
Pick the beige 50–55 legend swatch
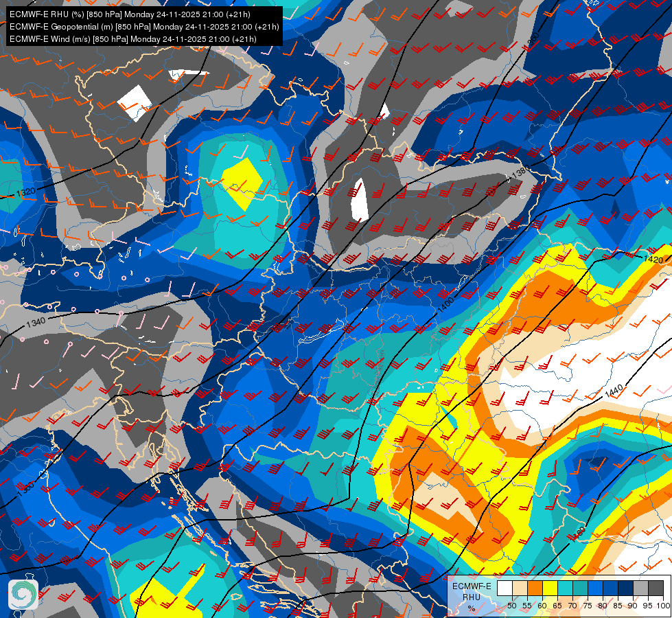coord(520,588)
